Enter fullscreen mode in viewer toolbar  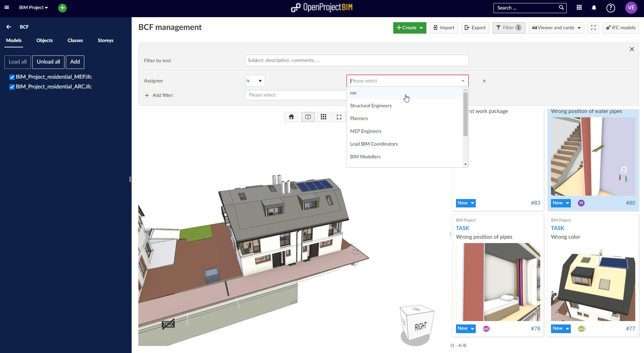(x=339, y=117)
